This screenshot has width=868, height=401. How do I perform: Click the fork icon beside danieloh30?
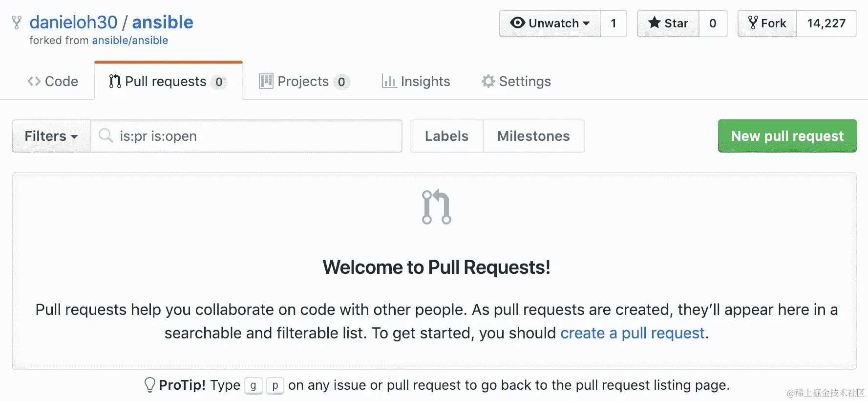coord(17,22)
